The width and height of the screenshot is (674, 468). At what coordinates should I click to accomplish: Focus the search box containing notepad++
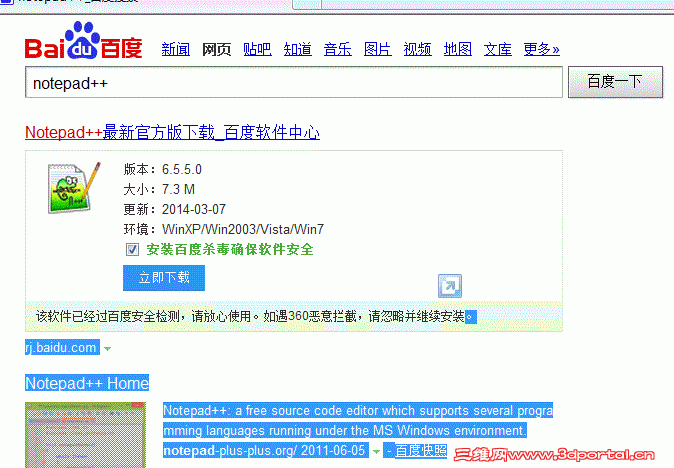pyautogui.click(x=294, y=82)
